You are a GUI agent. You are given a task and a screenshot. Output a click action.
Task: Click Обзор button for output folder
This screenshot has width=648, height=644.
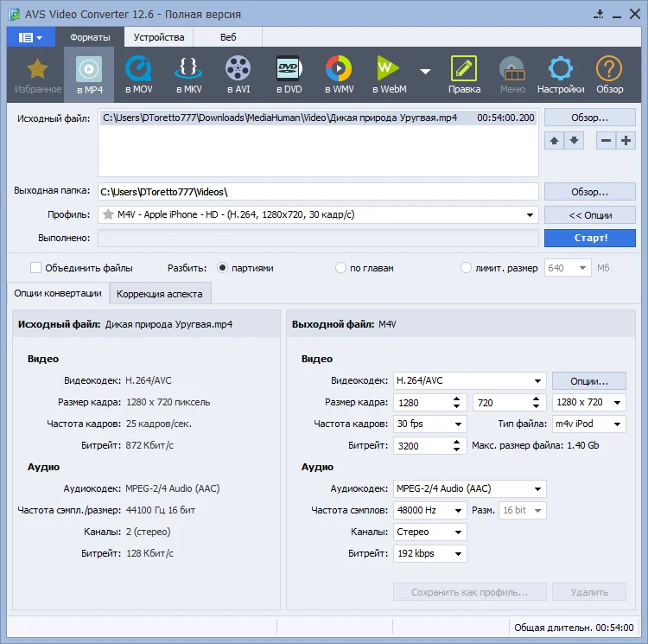590,192
